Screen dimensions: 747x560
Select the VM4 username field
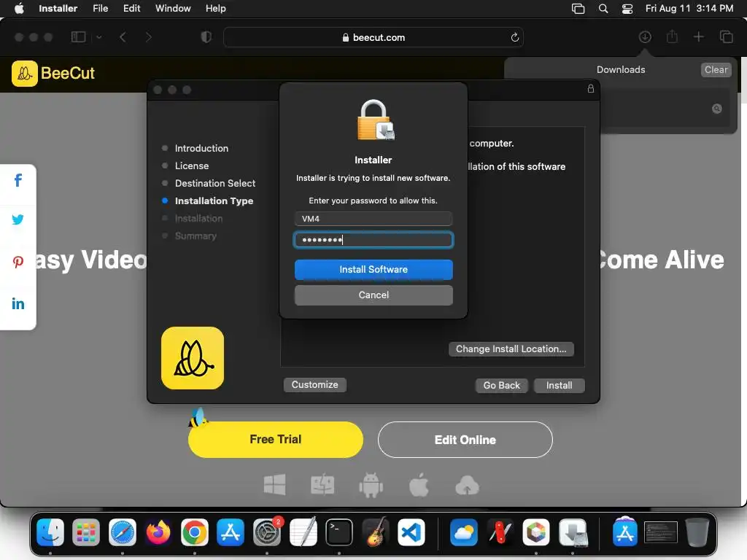pos(373,219)
